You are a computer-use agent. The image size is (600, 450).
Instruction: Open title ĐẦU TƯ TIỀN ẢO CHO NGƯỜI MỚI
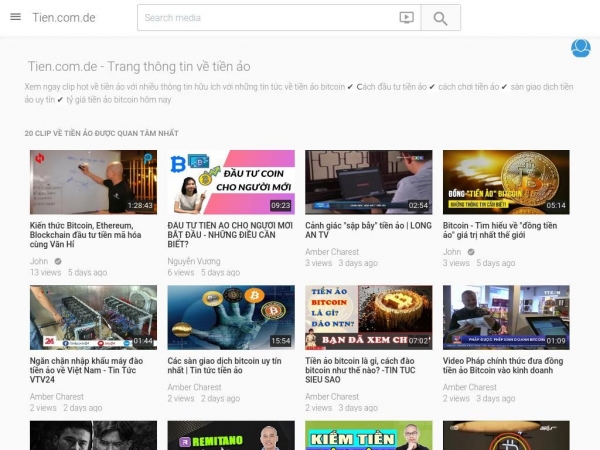pyautogui.click(x=230, y=235)
